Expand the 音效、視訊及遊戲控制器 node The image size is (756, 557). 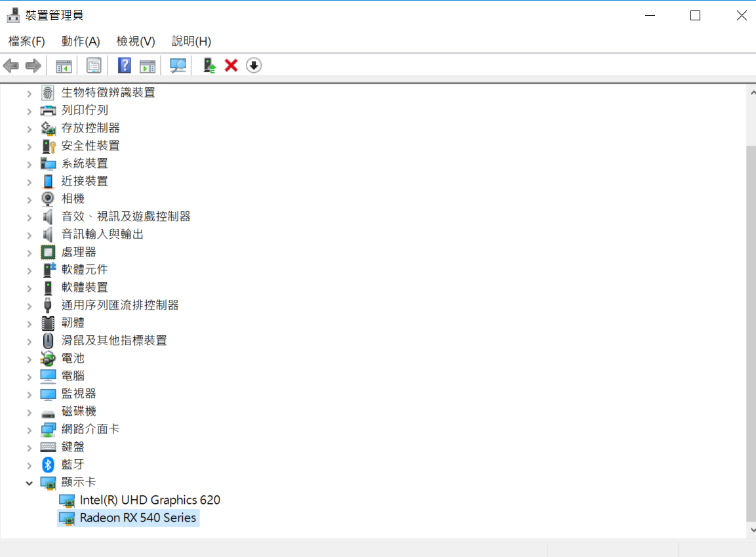(29, 218)
